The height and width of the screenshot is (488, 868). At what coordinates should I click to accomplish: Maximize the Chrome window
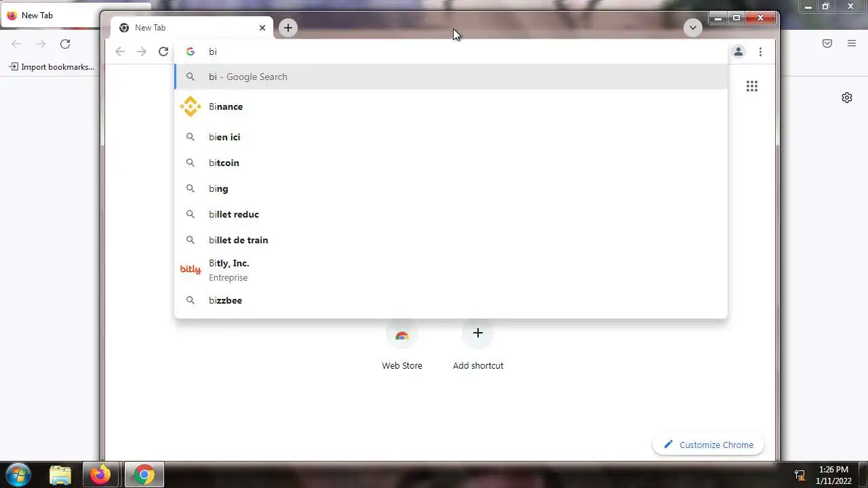click(x=736, y=18)
